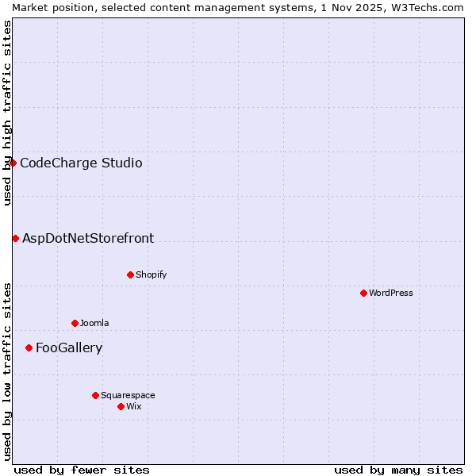Click the Wix label text
This screenshot has height=476, width=476.
tap(134, 406)
